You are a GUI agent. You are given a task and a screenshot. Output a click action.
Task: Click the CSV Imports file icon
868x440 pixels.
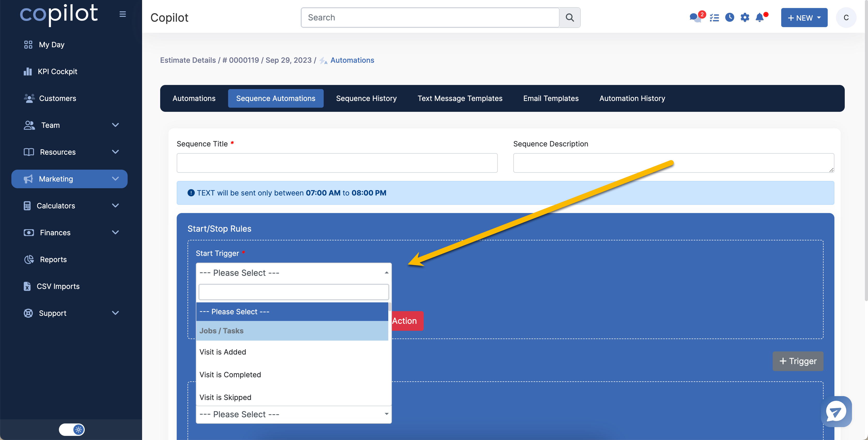click(x=27, y=286)
